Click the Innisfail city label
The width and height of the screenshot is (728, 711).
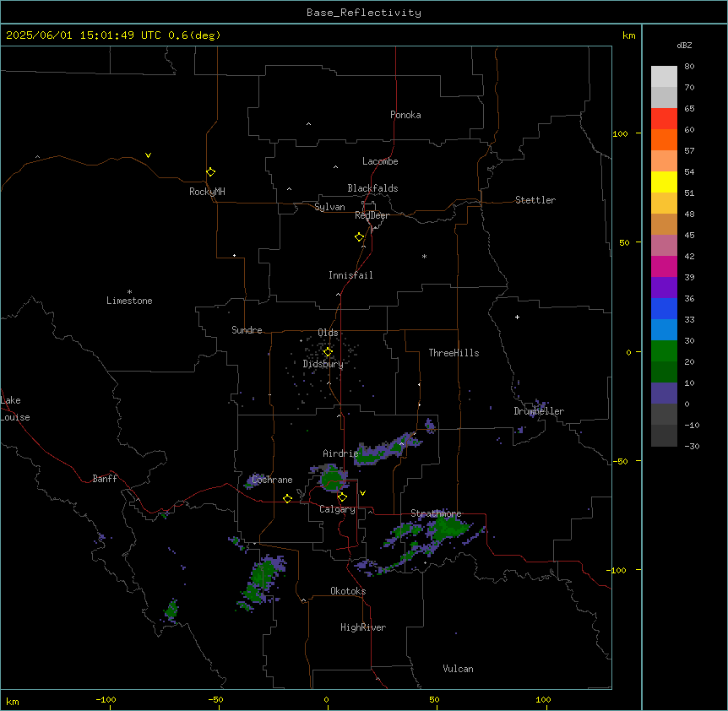click(350, 275)
